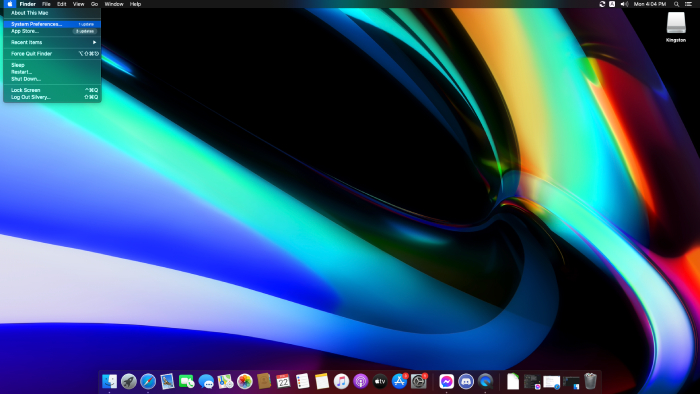Choose Log Out Silvery…
This screenshot has width=700, height=394.
(x=52, y=97)
